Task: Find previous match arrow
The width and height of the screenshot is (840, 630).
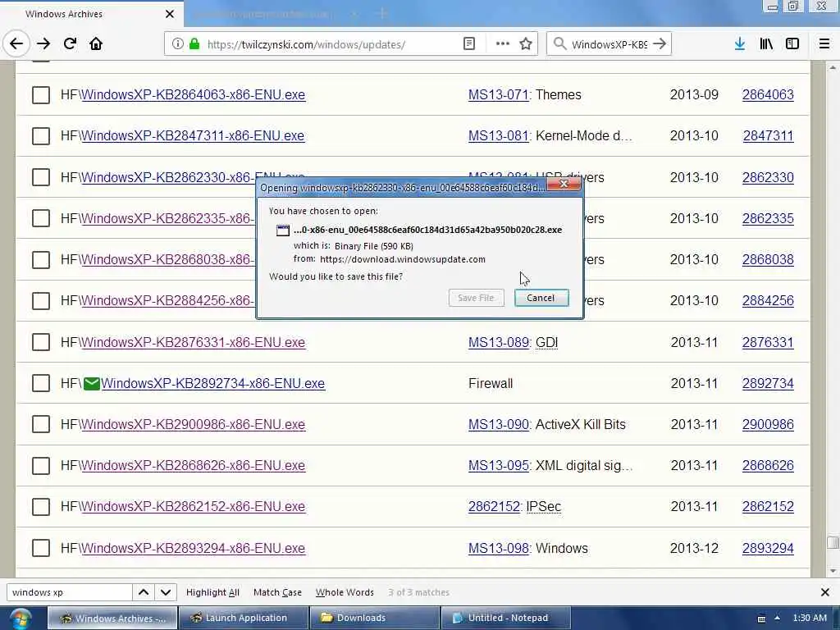Action: pyautogui.click(x=144, y=592)
